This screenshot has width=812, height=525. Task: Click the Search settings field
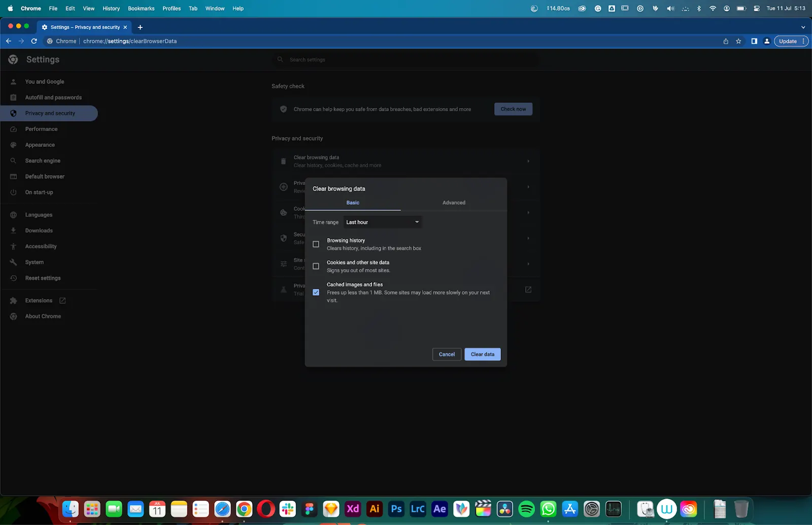406,59
